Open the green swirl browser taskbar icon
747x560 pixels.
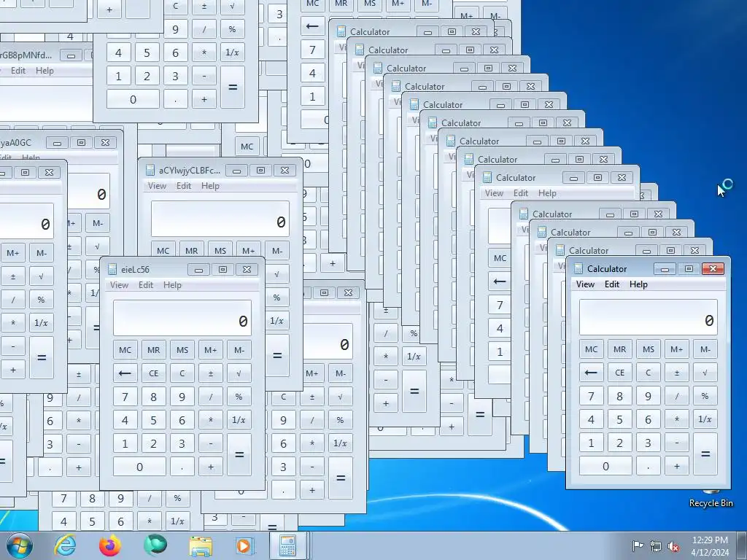coord(155,545)
